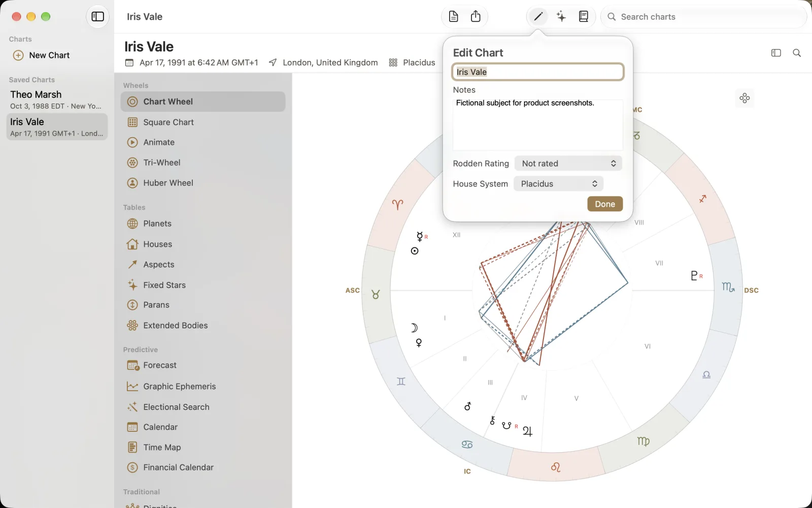The image size is (812, 508).
Task: Open the House System dropdown
Action: [559, 184]
